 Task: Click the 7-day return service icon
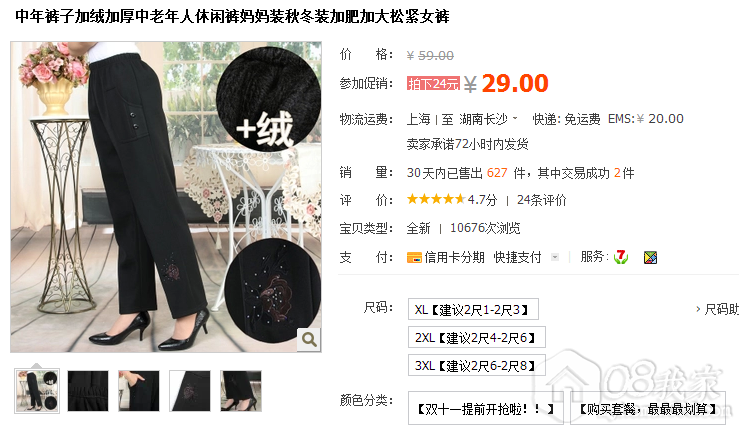click(x=621, y=257)
